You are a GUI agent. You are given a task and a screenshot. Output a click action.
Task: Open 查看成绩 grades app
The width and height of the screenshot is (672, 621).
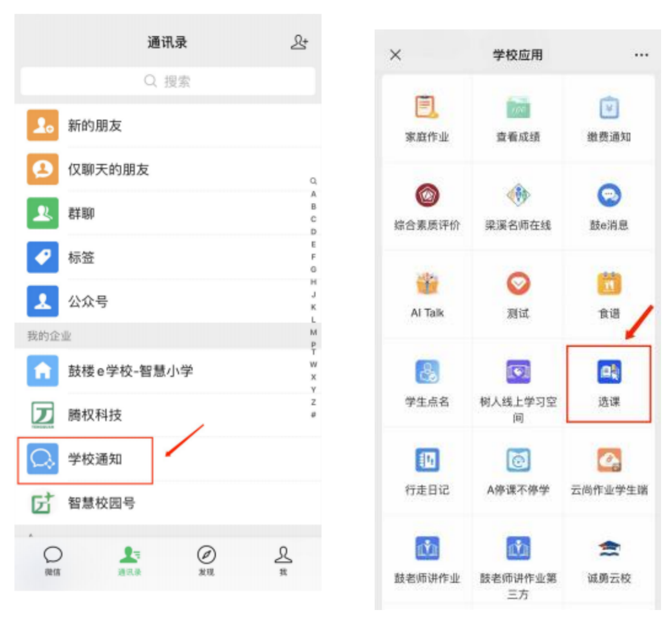point(518,119)
